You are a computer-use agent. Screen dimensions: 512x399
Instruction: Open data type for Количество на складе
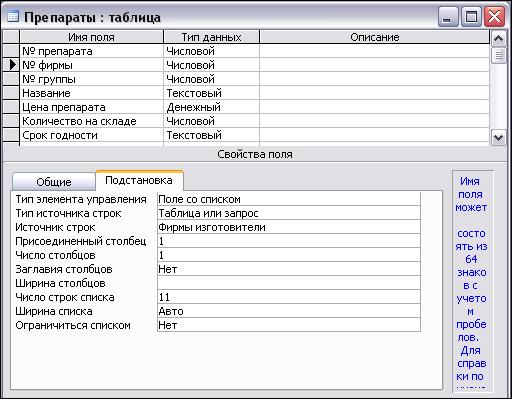211,121
